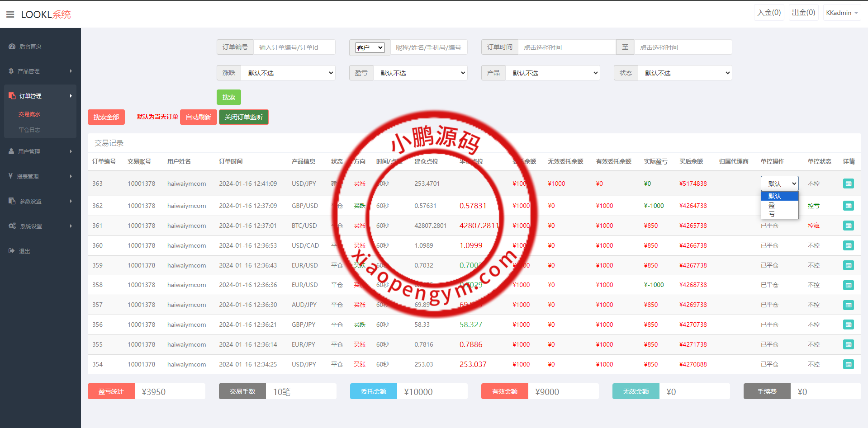The height and width of the screenshot is (428, 868).
Task: Click the exit icon next to 退出
Action: coord(12,251)
